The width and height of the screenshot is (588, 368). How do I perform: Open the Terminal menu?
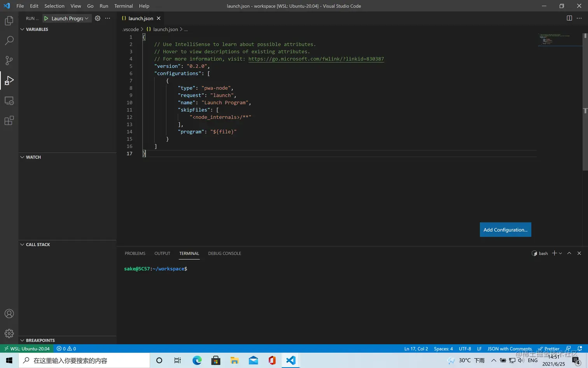point(123,6)
